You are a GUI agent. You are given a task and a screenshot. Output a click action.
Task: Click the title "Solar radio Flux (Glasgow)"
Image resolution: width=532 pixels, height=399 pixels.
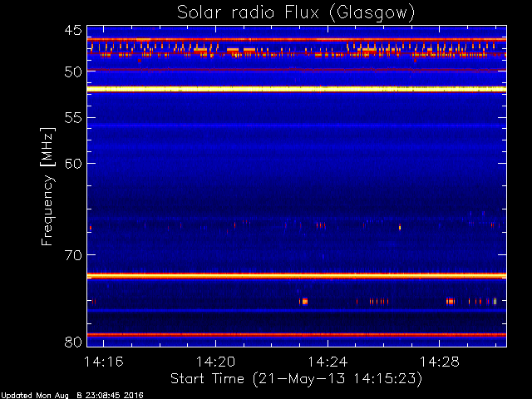(x=296, y=13)
